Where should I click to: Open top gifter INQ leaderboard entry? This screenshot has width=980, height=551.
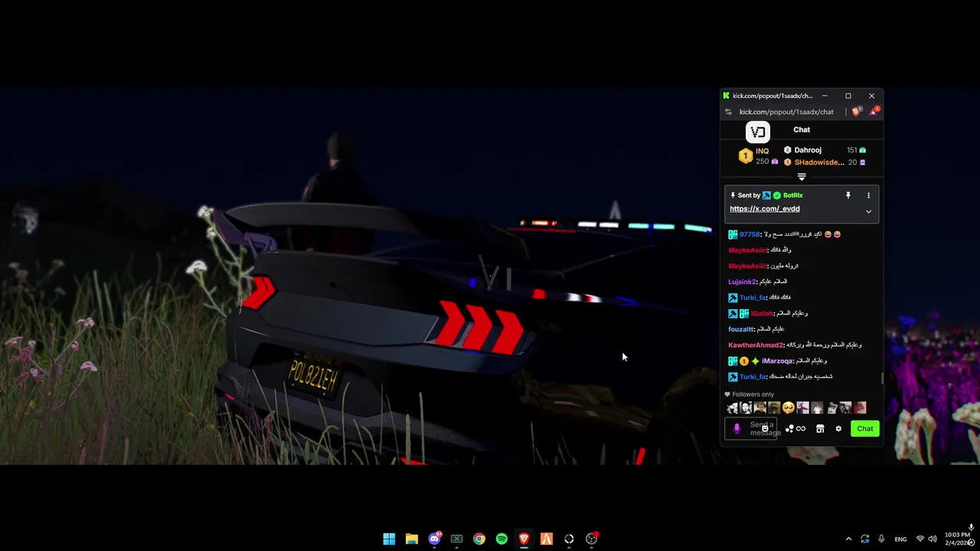[758, 156]
